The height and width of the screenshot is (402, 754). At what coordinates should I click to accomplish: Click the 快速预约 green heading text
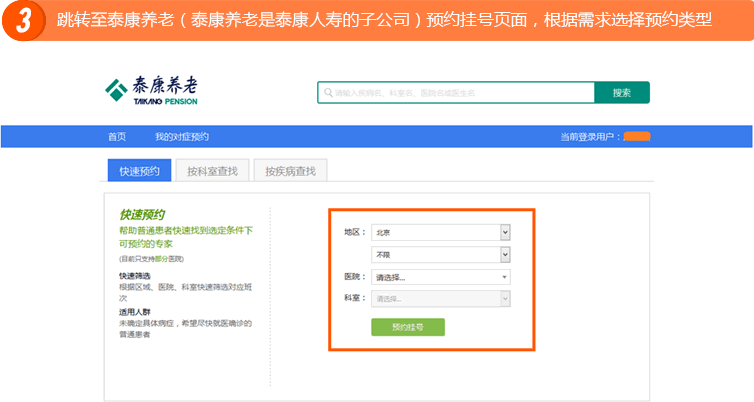coord(142,214)
